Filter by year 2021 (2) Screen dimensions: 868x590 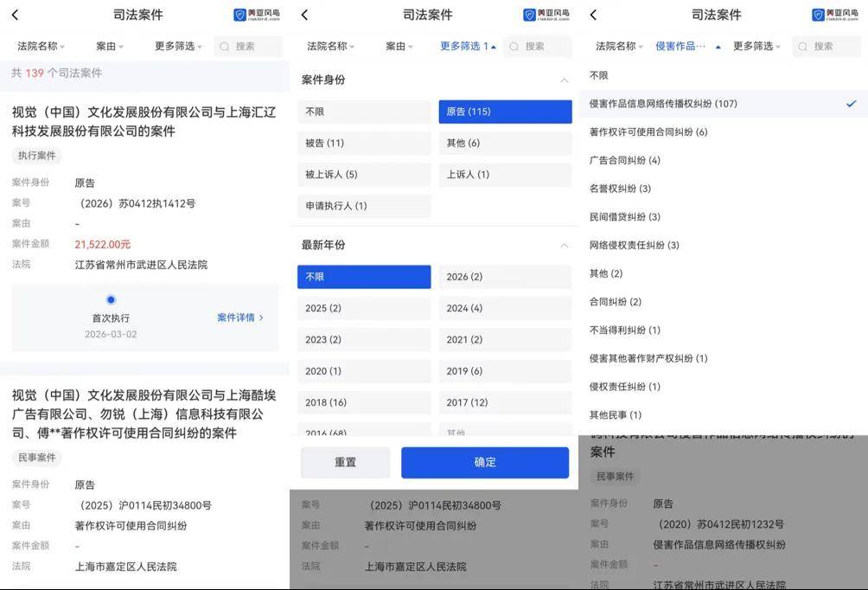tap(506, 340)
